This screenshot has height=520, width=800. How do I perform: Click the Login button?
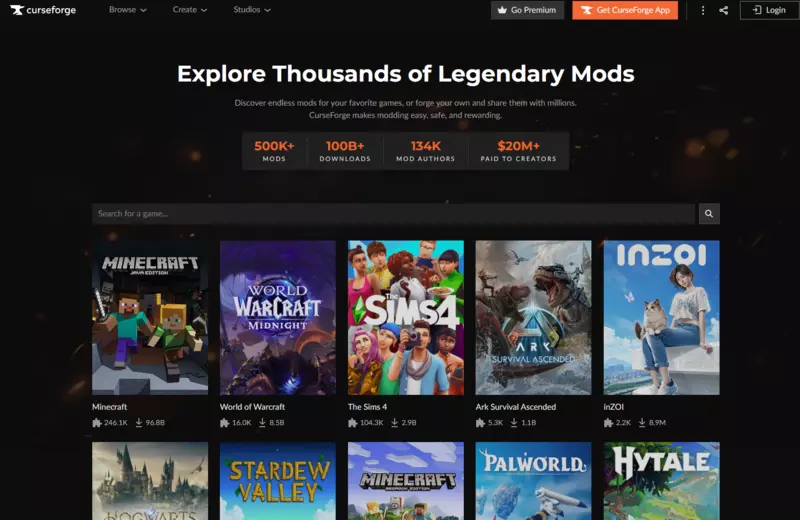(x=769, y=10)
